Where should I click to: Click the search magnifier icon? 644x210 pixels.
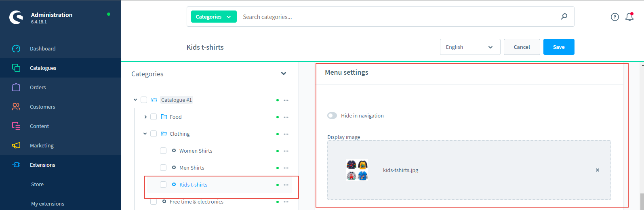[x=564, y=17]
